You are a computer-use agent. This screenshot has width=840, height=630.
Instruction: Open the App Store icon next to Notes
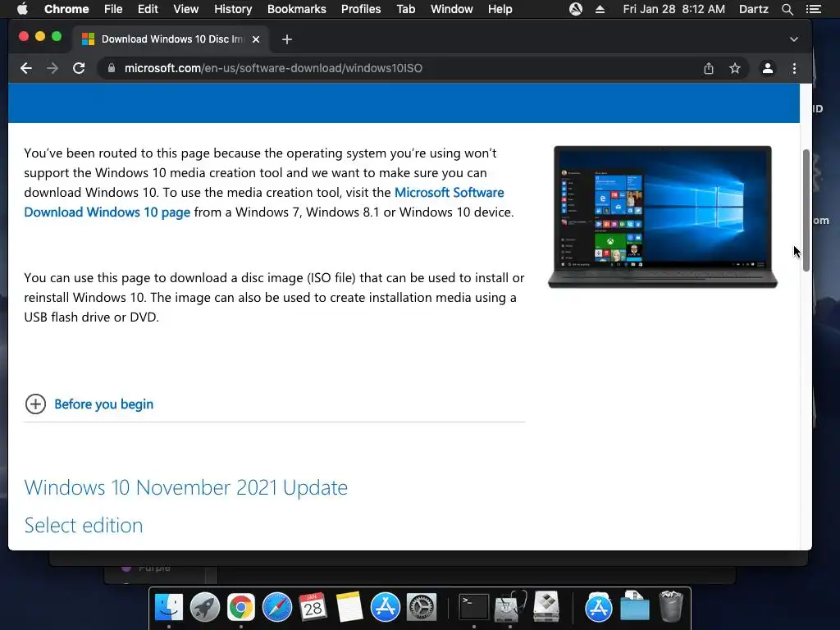386,608
